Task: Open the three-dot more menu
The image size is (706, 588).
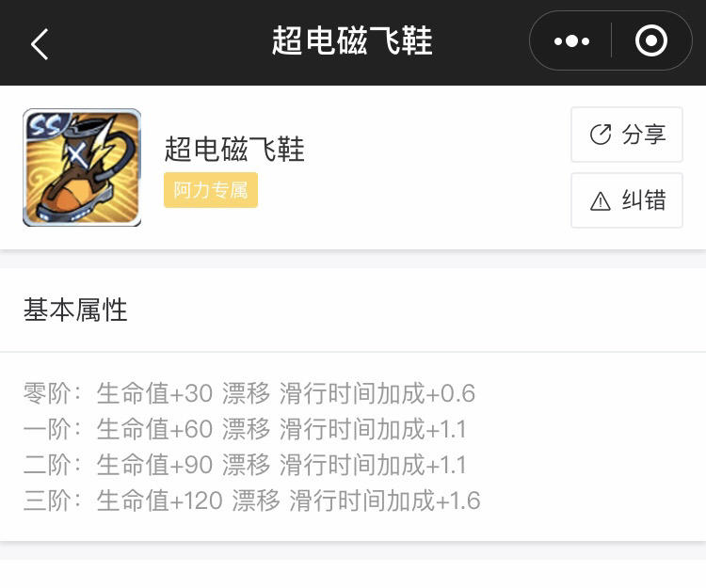Action: [571, 41]
